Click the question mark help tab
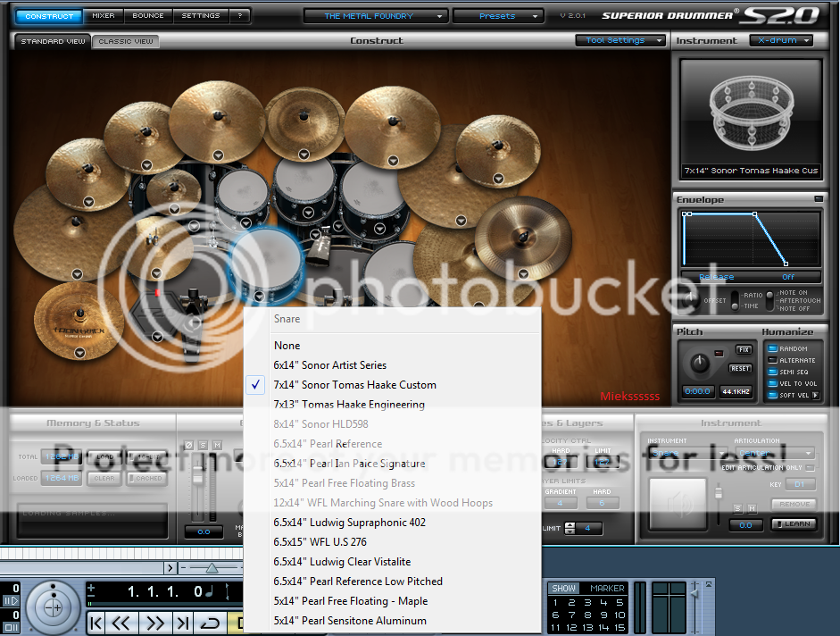 pos(240,16)
